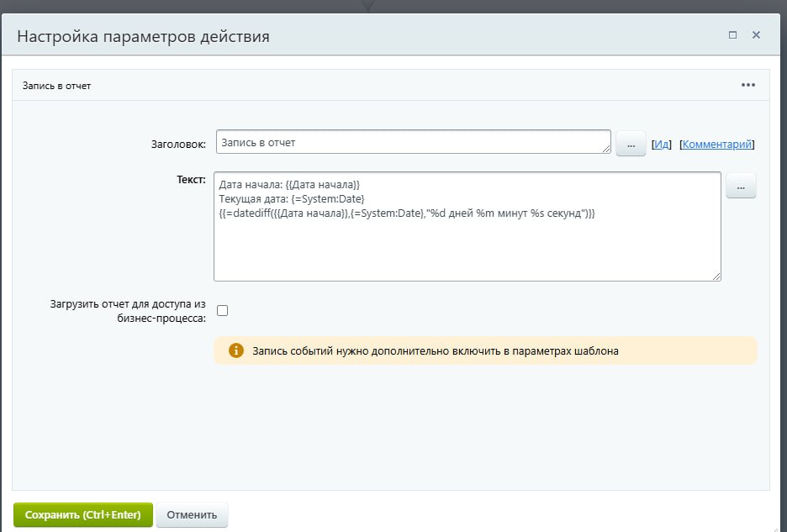
Task: Maximize the action settings dialog
Action: click(x=732, y=35)
